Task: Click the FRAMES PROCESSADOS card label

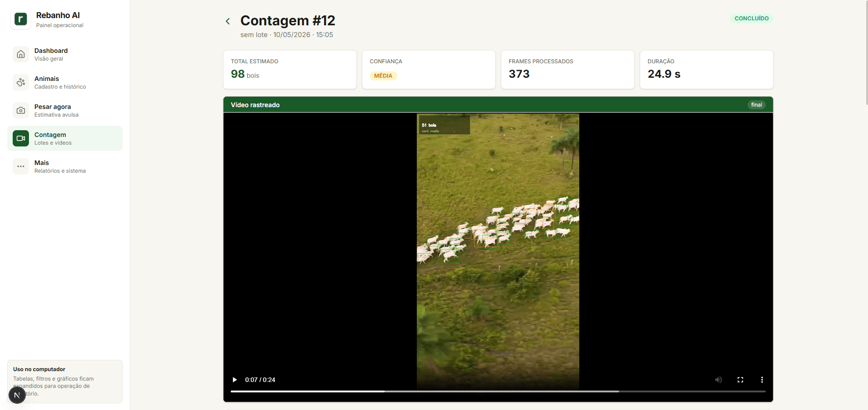Action: pyautogui.click(x=541, y=61)
